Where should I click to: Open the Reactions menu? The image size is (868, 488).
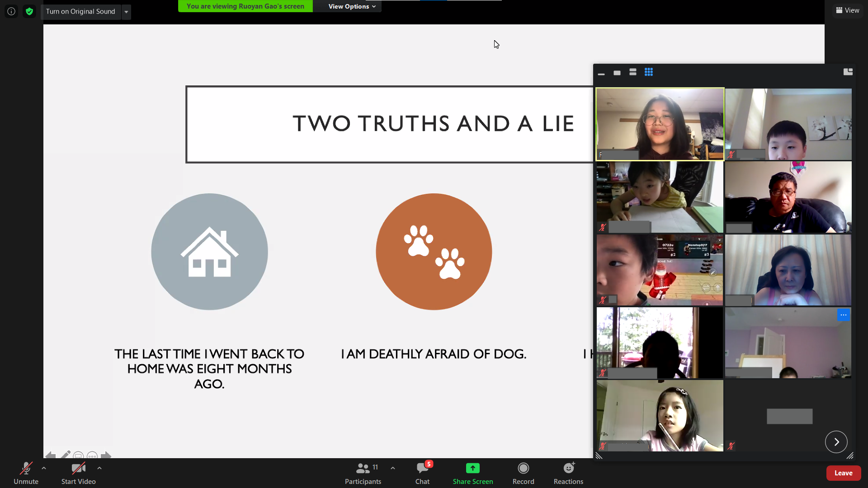coord(568,473)
